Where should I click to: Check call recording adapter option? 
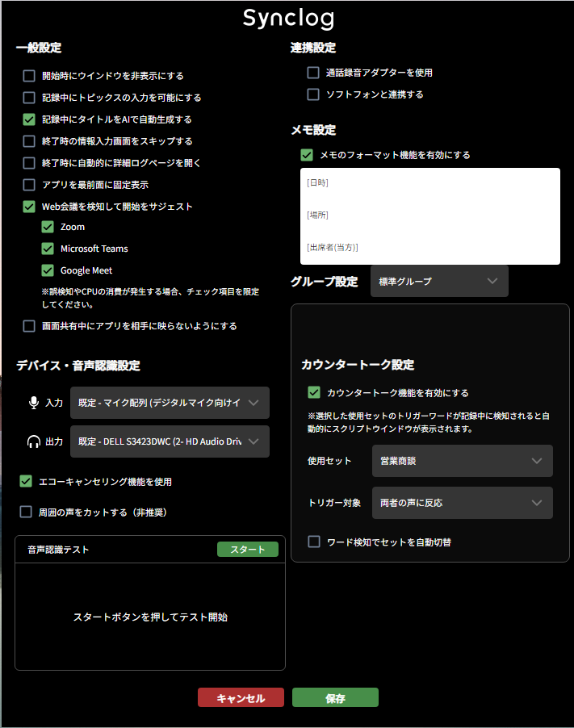(x=313, y=73)
